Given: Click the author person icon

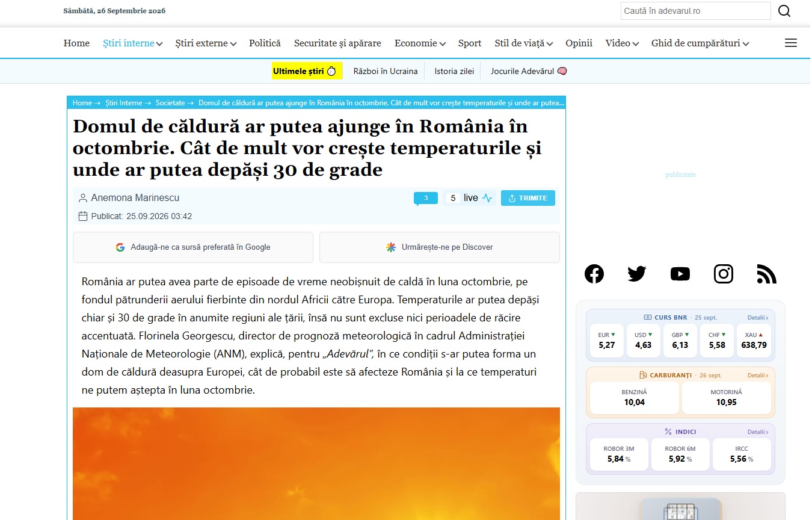Looking at the screenshot, I should [83, 198].
